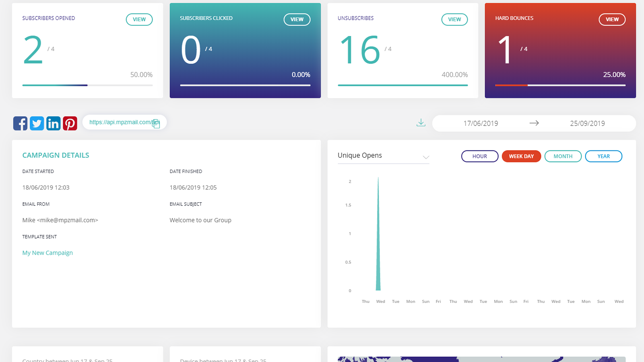View the Subscribers Opened list
Image resolution: width=644 pixels, height=362 pixels.
pyautogui.click(x=139, y=19)
